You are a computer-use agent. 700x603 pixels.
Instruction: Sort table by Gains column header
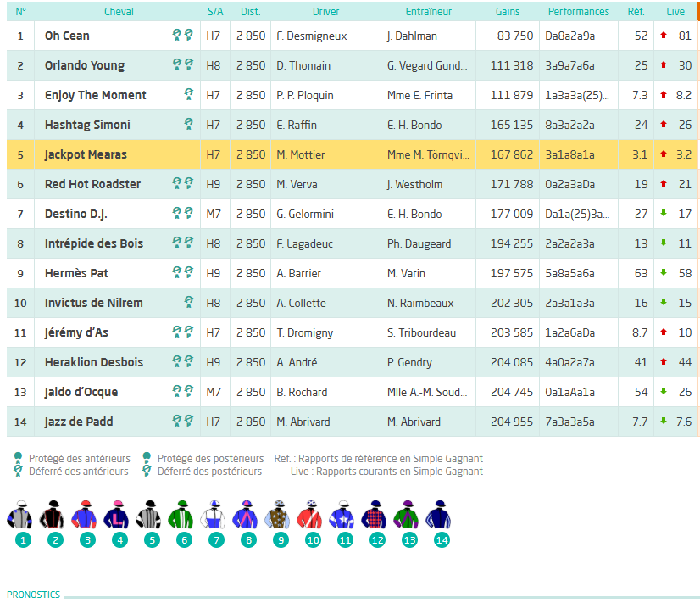click(x=508, y=12)
